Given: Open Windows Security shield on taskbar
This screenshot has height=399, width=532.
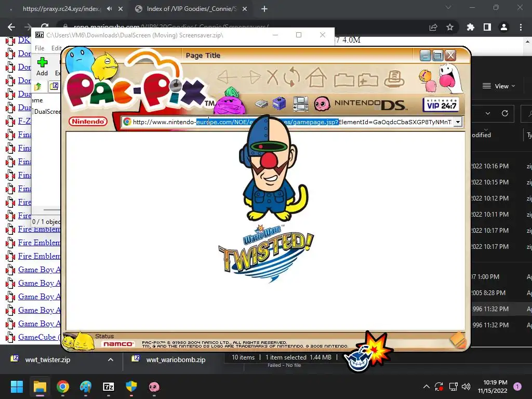Looking at the screenshot, I should click(131, 387).
